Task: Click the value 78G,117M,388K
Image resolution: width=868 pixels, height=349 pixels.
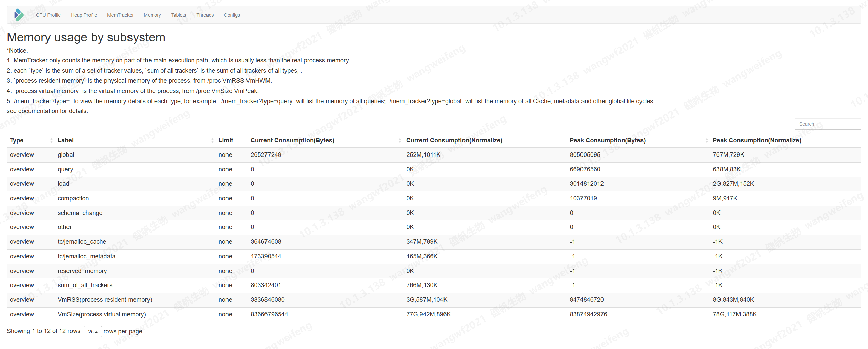Action: [x=735, y=314]
